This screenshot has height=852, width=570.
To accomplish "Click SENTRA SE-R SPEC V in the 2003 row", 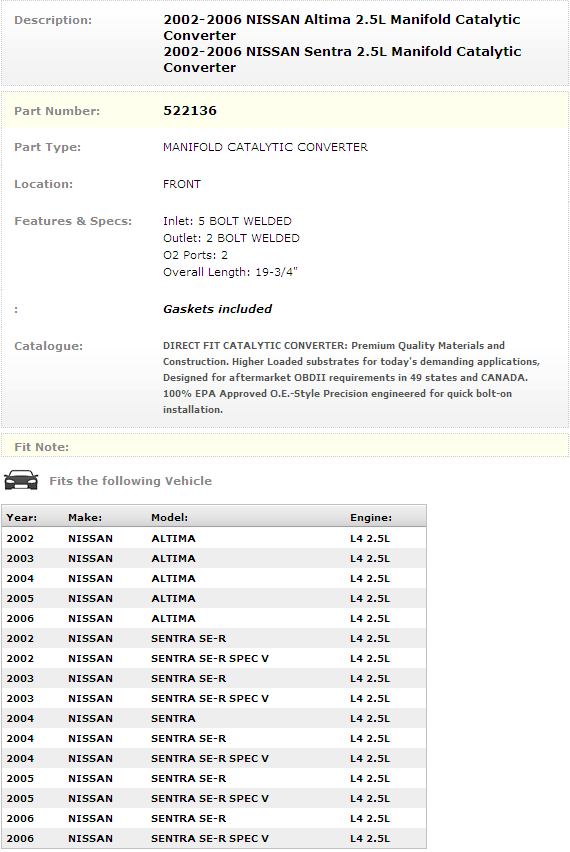I will (210, 699).
